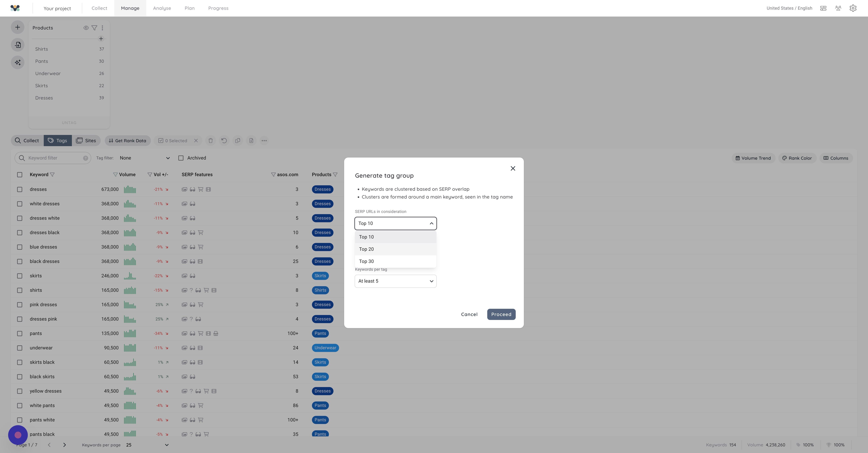Select the Tags view tab

58,141
